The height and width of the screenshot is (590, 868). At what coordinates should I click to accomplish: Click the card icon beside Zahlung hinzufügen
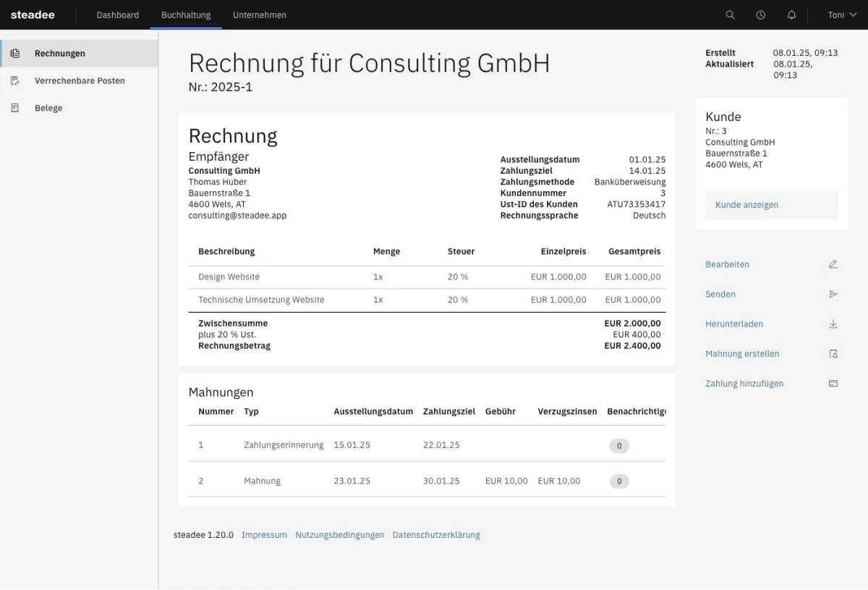pyautogui.click(x=833, y=384)
